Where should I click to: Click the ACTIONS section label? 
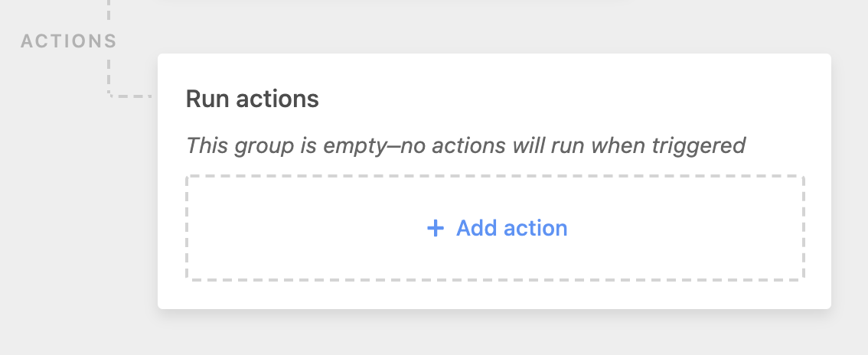(x=68, y=41)
